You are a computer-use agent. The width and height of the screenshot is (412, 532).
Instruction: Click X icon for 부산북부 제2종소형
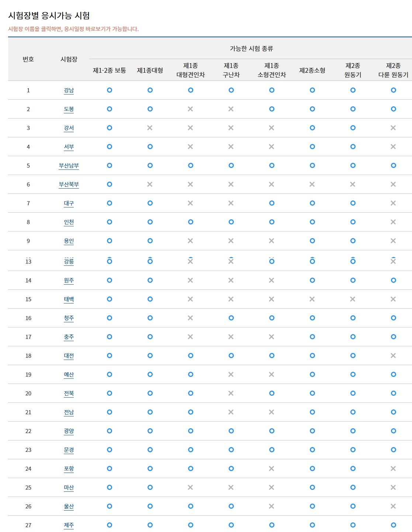(312, 184)
